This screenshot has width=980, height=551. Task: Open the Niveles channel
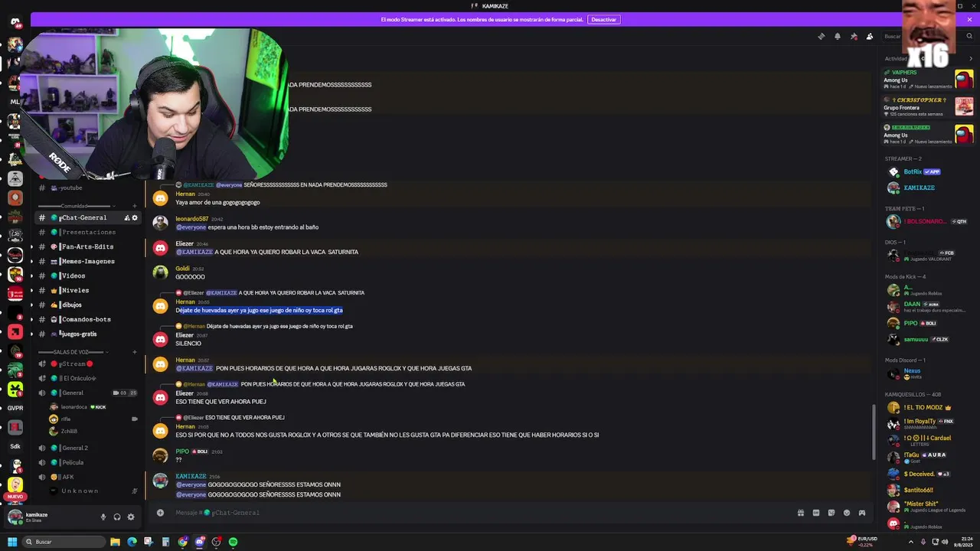point(88,290)
